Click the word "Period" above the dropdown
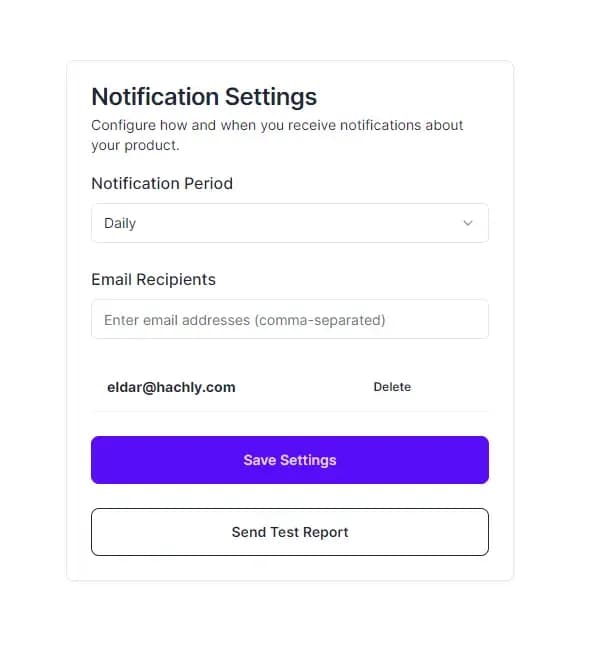This screenshot has width=607, height=668. (x=208, y=184)
